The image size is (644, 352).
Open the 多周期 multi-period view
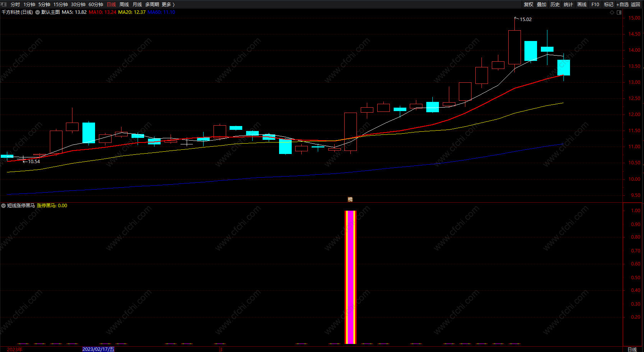tap(152, 4)
